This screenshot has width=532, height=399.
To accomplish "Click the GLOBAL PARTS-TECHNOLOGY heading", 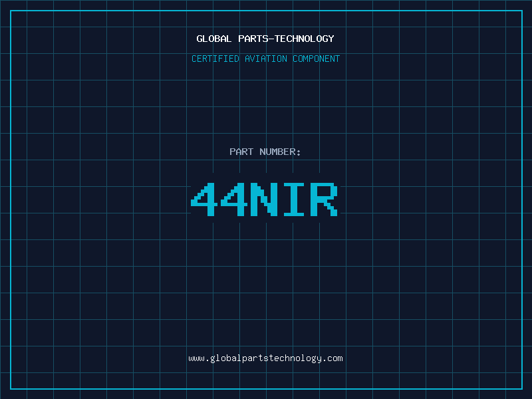I will point(265,39).
